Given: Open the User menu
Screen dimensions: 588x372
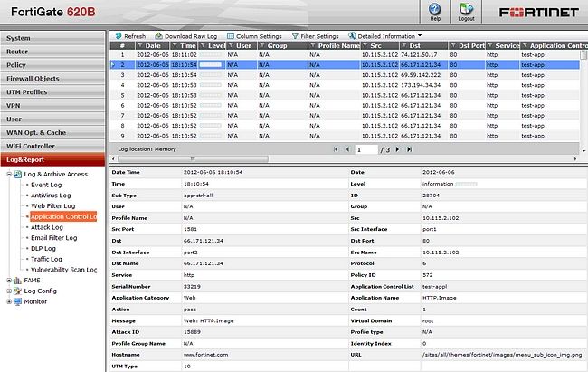Looking at the screenshot, I should pyautogui.click(x=52, y=119).
